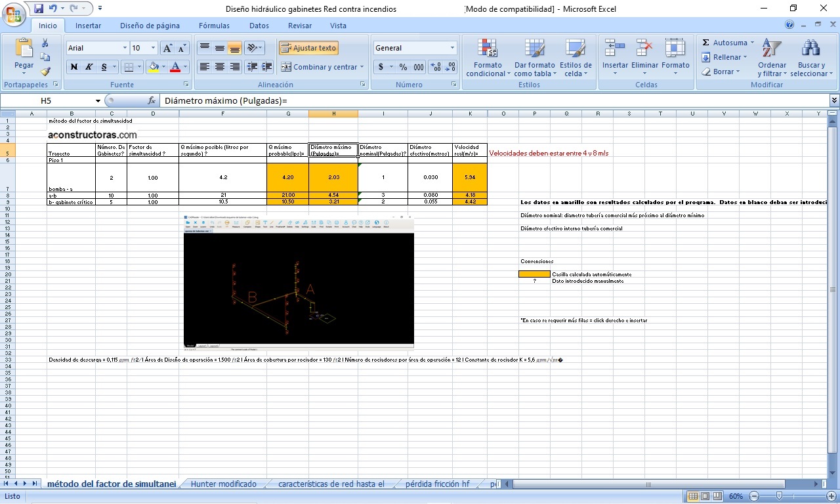Click the Insertar cells button

click(x=615, y=58)
